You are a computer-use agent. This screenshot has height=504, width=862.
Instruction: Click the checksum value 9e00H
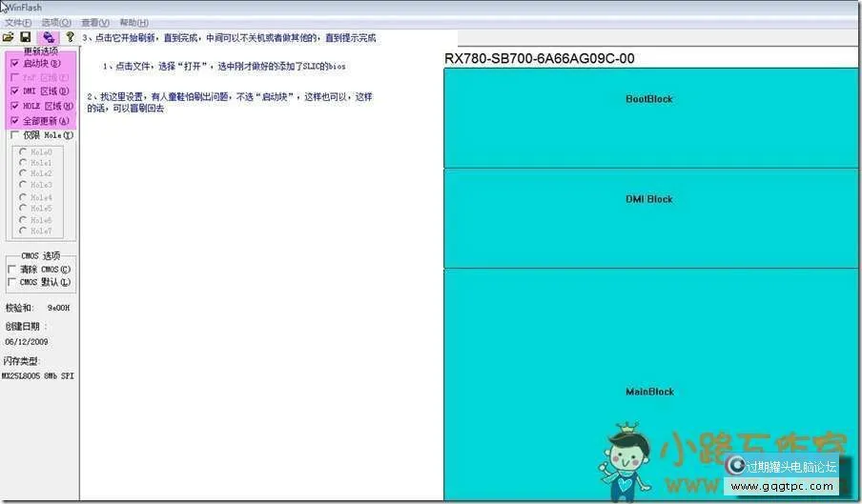pos(59,308)
